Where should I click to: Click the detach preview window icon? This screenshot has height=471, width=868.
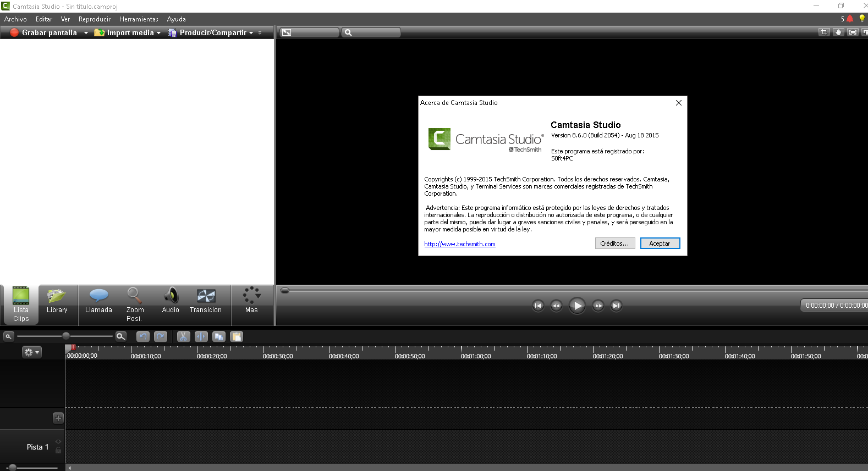tap(865, 32)
